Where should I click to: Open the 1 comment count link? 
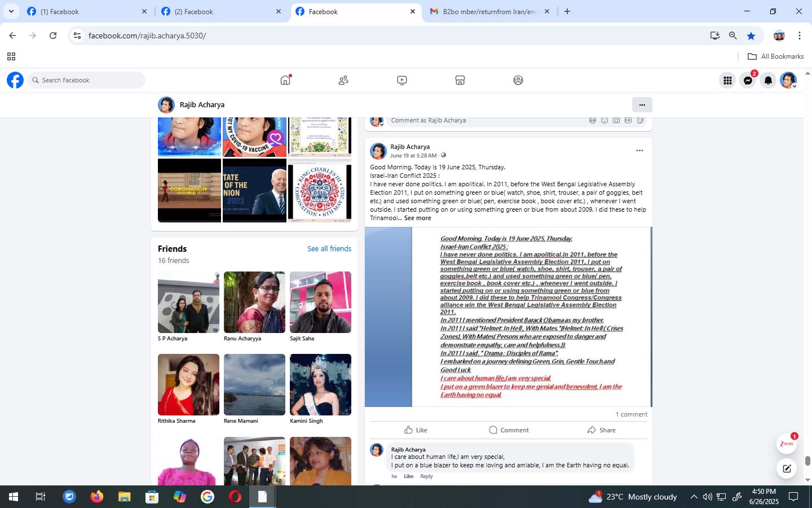coord(632,414)
